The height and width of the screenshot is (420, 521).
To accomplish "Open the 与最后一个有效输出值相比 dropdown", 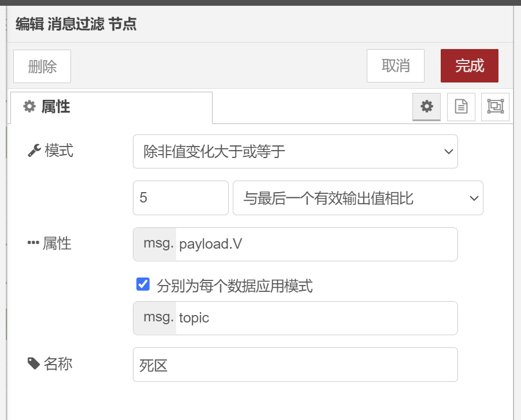I will 358,198.
